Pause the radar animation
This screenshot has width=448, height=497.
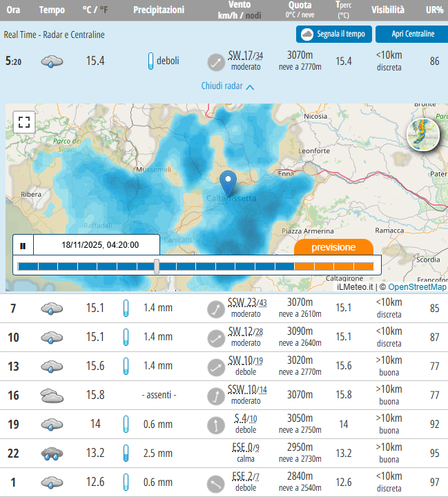coord(23,245)
